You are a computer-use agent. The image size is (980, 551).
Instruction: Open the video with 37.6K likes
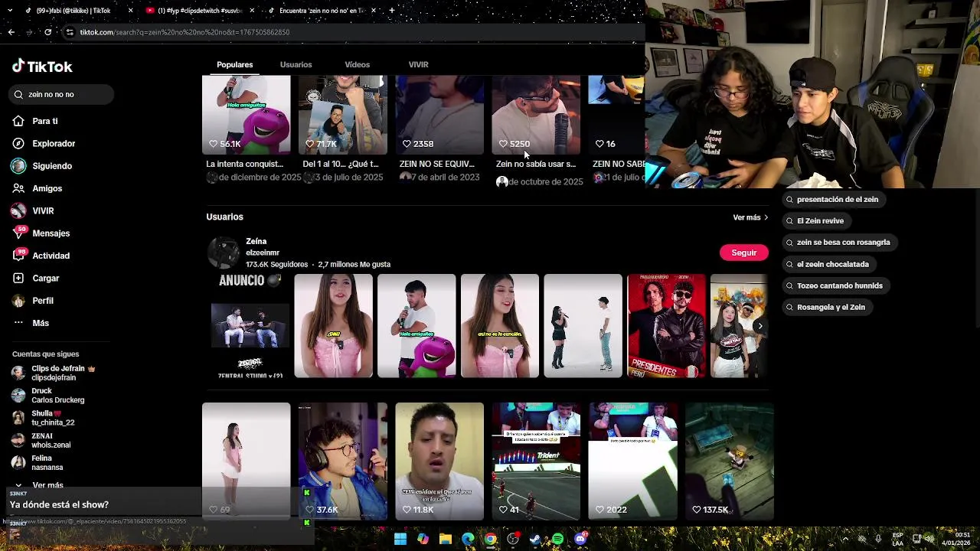tap(342, 461)
